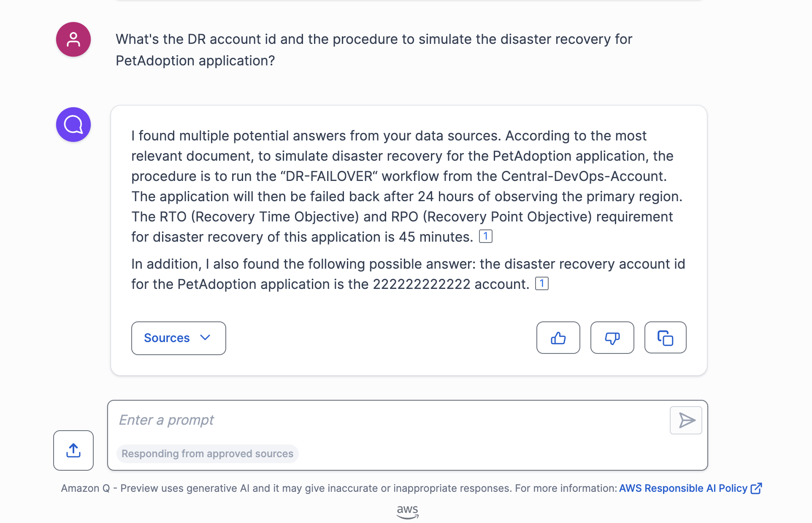The image size is (812, 523).
Task: Click the chevron on the Sources button
Action: 205,338
